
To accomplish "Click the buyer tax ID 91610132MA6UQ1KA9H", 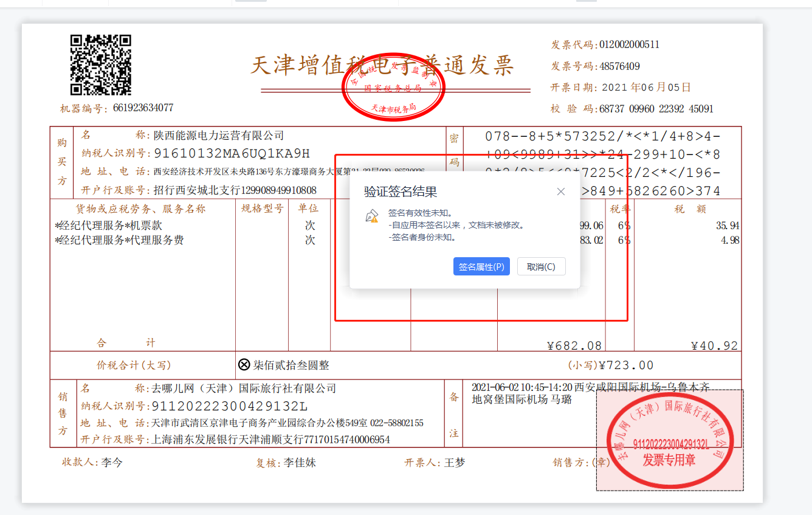I will (232, 153).
